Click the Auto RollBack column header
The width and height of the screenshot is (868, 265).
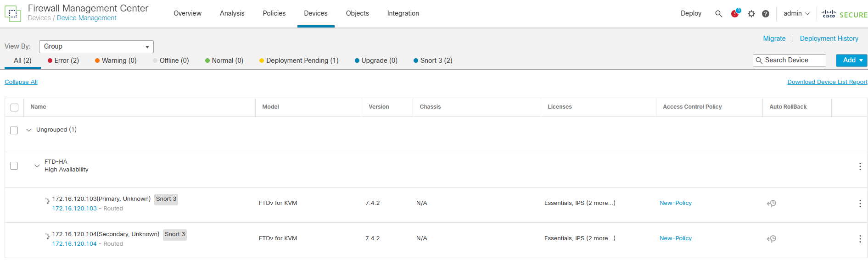[x=788, y=107]
